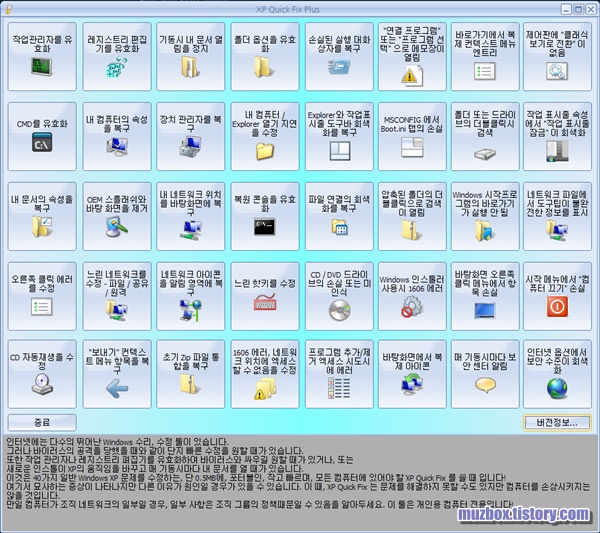Click the Task Manager enable (작업관리자) fix tile
Viewport: 600px width, 533px height.
click(x=42, y=56)
